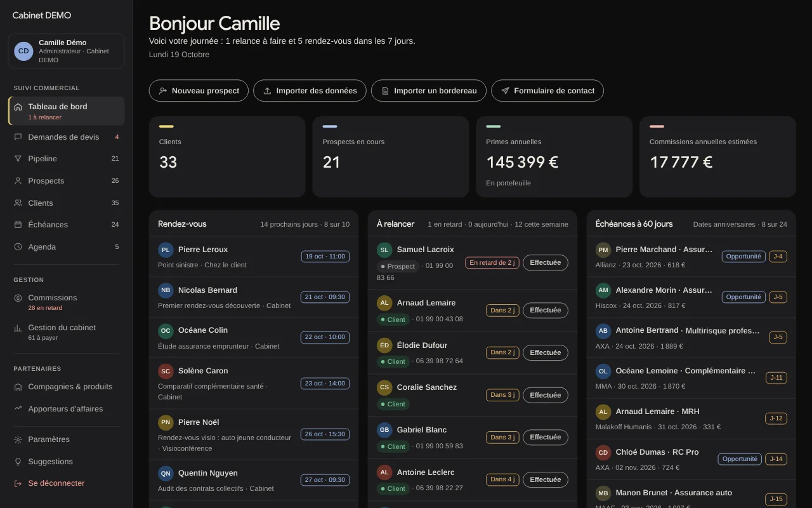
Task: Mark Gabriel Blanc follow-up as Effectuée
Action: click(x=546, y=438)
